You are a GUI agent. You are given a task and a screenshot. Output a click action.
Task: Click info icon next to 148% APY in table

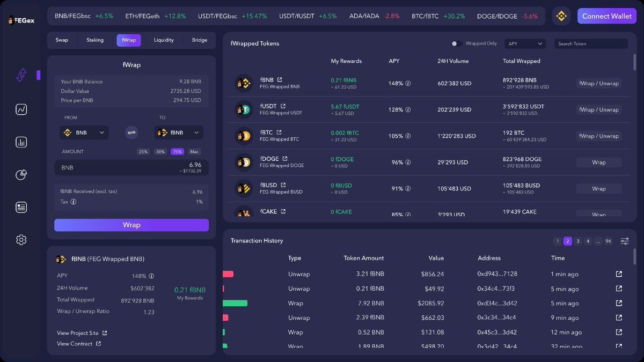(x=408, y=84)
